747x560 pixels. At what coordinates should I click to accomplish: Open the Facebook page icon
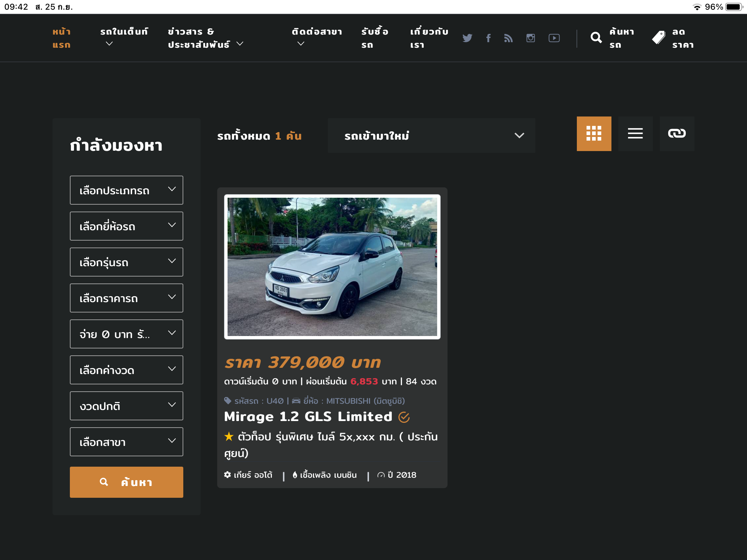pos(488,38)
